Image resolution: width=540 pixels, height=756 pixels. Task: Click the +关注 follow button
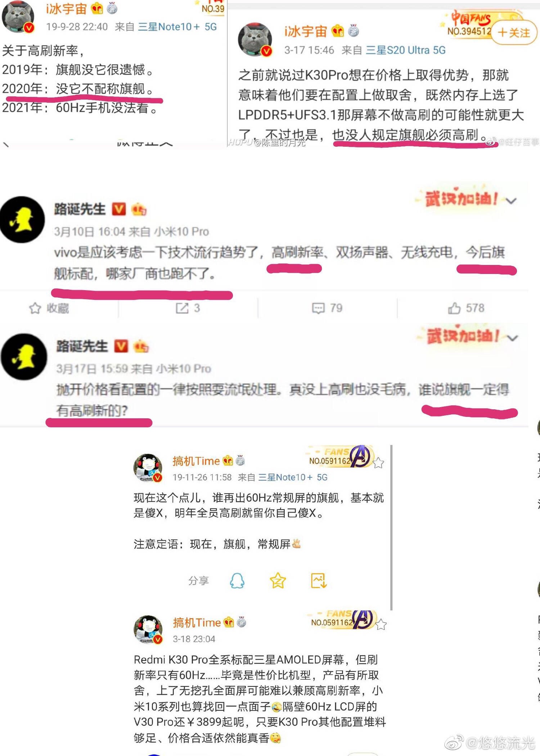click(x=514, y=33)
